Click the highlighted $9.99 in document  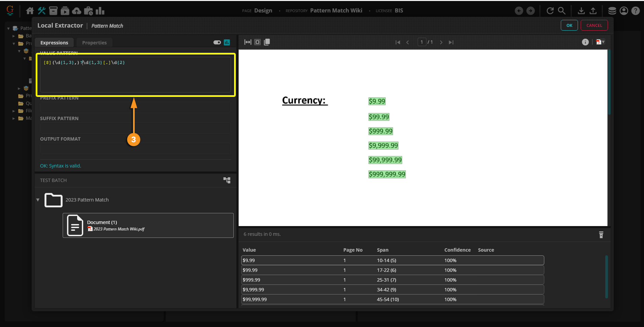(377, 101)
